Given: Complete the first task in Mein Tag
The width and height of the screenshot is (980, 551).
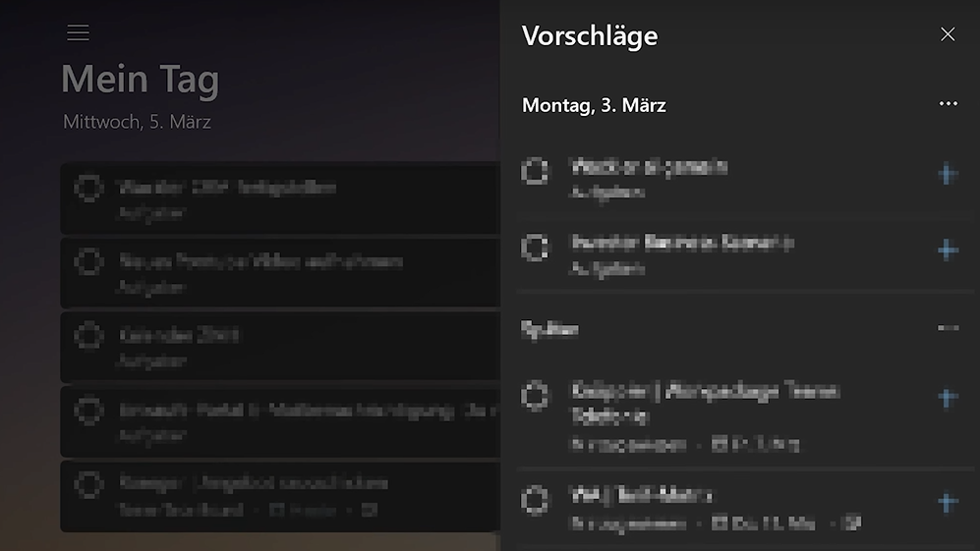Looking at the screenshot, I should click(x=88, y=188).
